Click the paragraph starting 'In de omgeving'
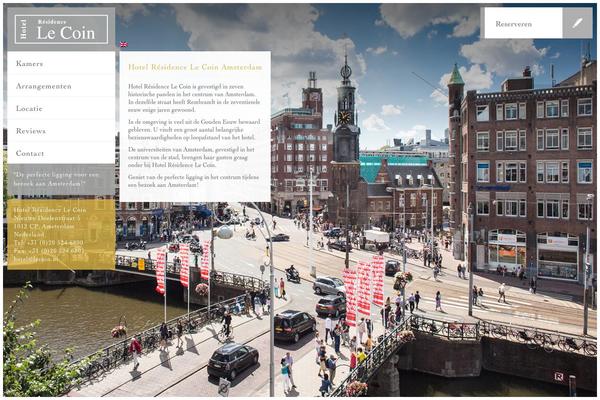Screen dimensions: 600x400 point(194,128)
